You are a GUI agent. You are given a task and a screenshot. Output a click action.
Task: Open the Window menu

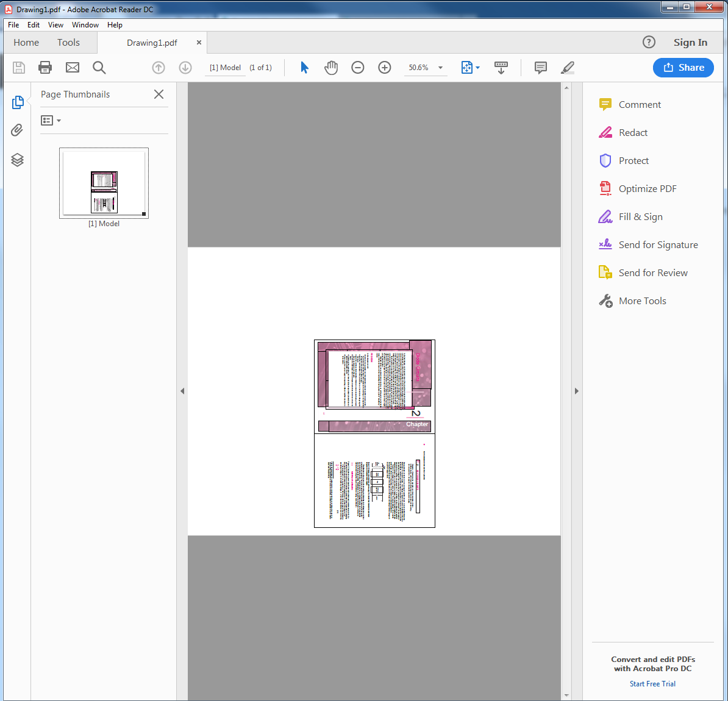(85, 25)
